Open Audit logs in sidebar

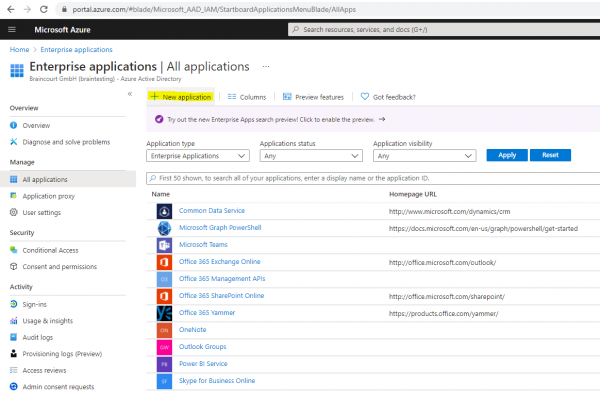tap(38, 337)
